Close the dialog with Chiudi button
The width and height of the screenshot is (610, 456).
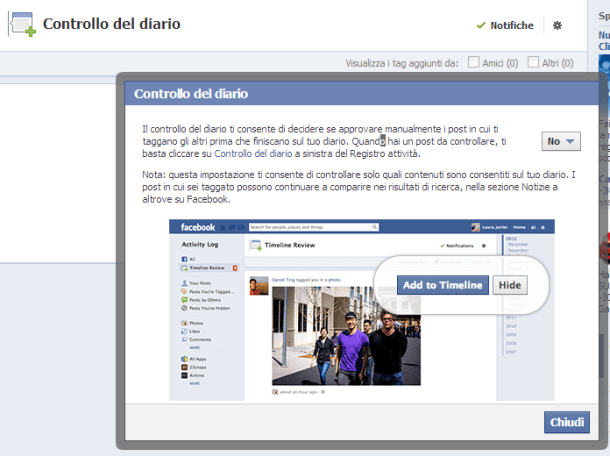(567, 422)
